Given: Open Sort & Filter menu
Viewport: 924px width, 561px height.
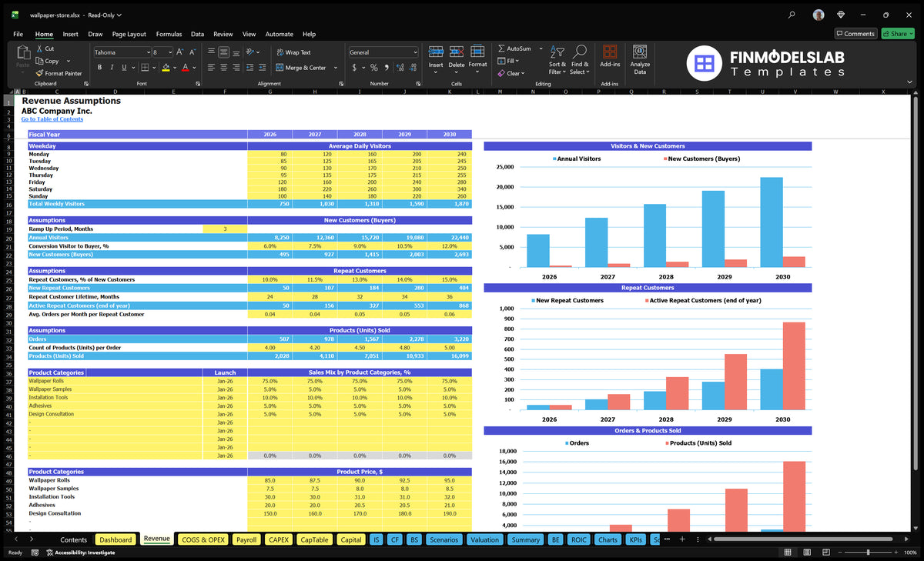Looking at the screenshot, I should [x=557, y=60].
